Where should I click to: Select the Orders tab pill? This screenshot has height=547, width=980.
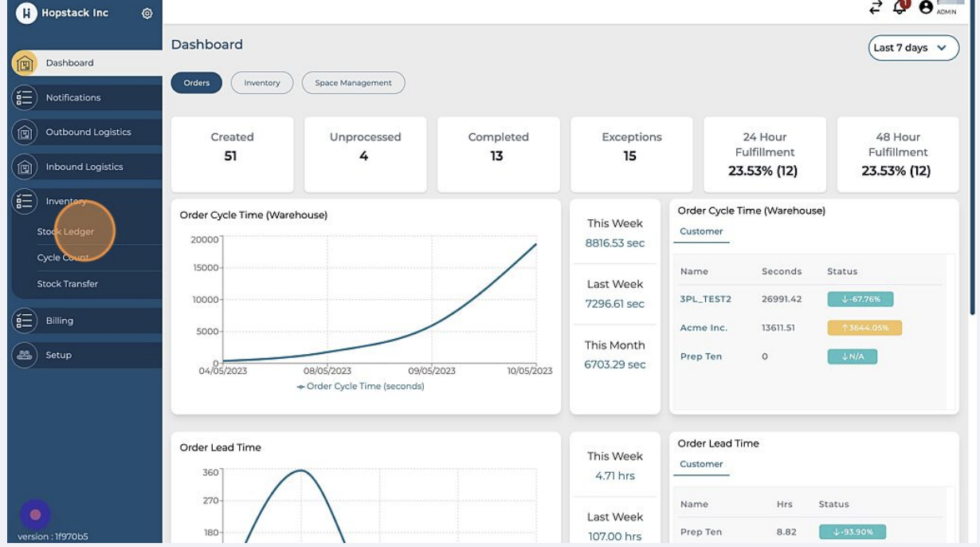click(x=196, y=83)
